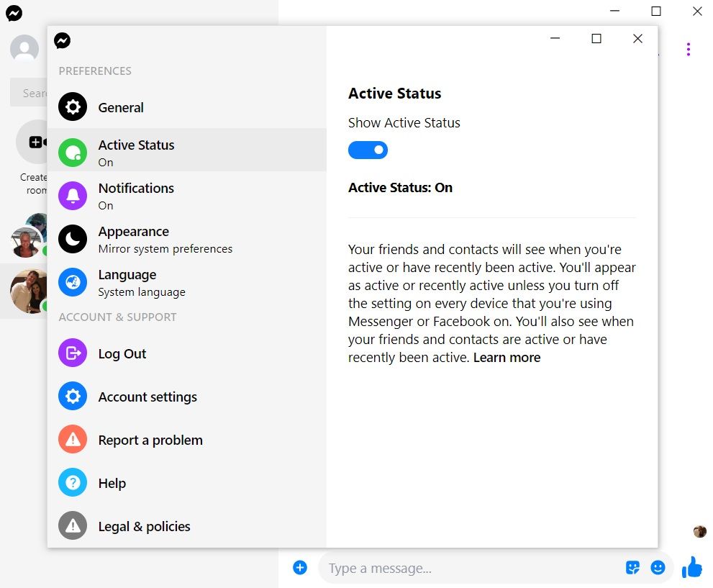Click the plus icon to add attachments
713x588 pixels.
pyautogui.click(x=300, y=567)
